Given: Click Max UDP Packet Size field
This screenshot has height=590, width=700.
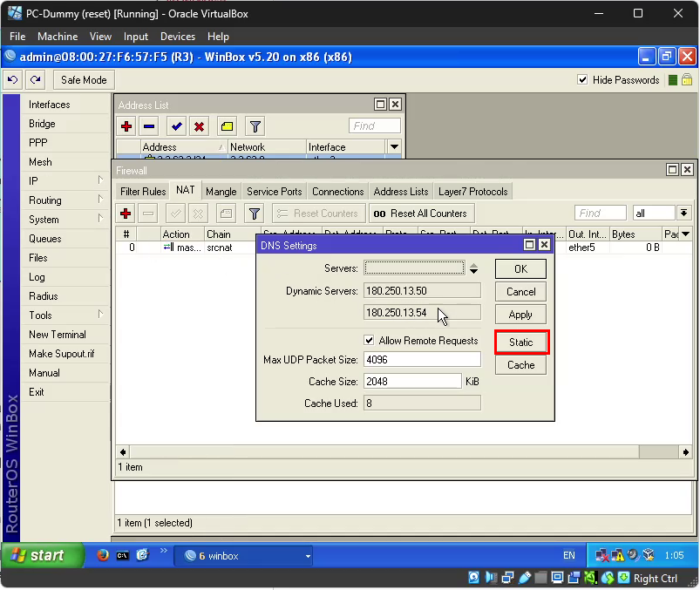Looking at the screenshot, I should 422,360.
